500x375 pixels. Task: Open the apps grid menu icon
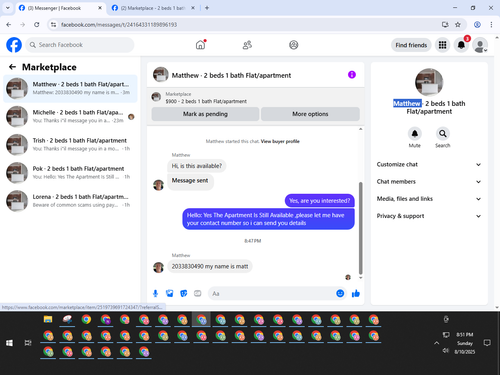[x=442, y=45]
